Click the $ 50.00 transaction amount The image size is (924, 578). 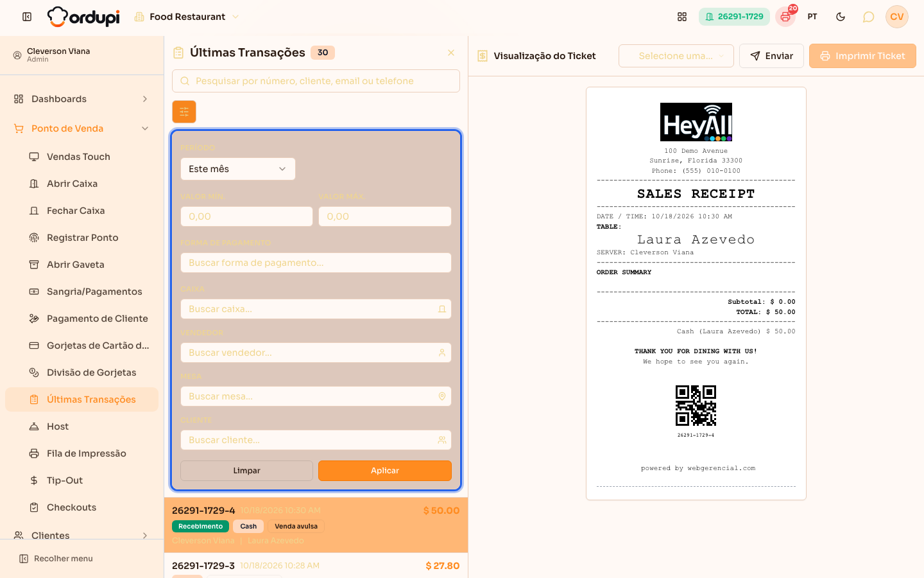[x=441, y=511]
